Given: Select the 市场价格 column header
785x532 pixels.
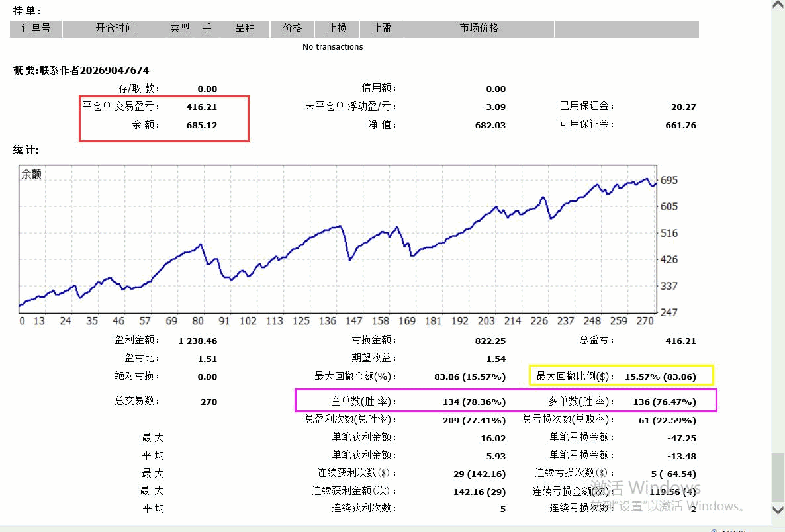Looking at the screenshot, I should tap(479, 28).
